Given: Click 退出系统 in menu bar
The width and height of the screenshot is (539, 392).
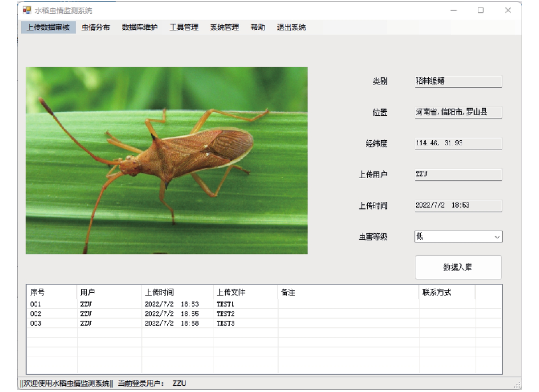Looking at the screenshot, I should (x=291, y=27).
